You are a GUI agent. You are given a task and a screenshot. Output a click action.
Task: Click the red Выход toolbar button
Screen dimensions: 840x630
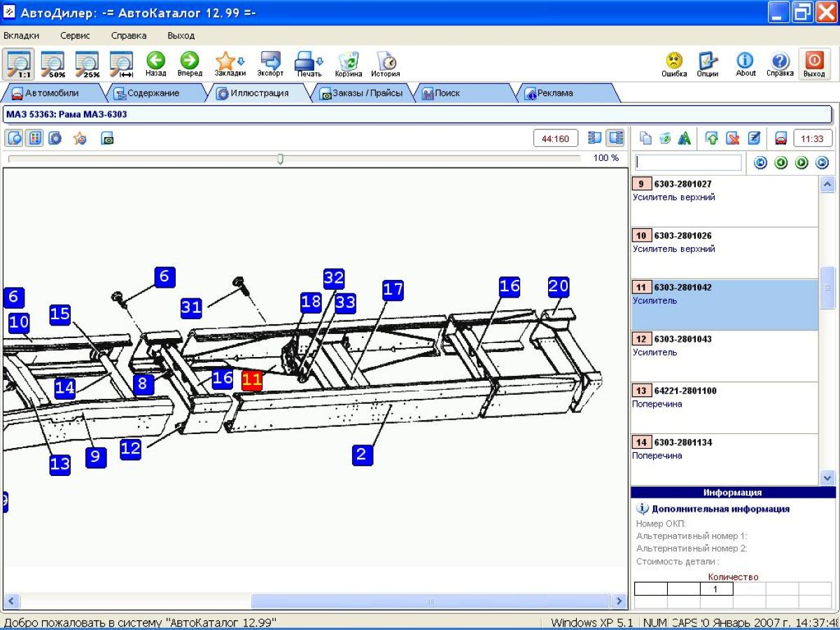point(814,64)
